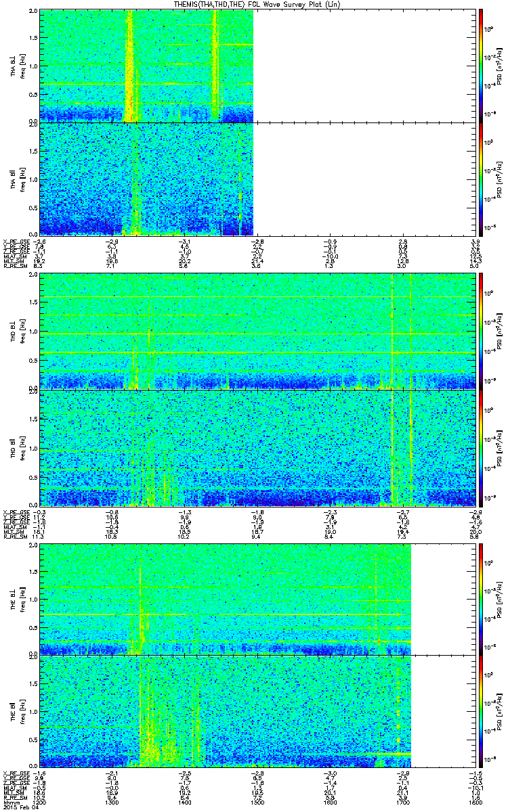Image resolution: width=508 pixels, height=812 pixels.
Task: Click the 'X_RE_GSE' label under the THD panels
Action: click(16, 512)
